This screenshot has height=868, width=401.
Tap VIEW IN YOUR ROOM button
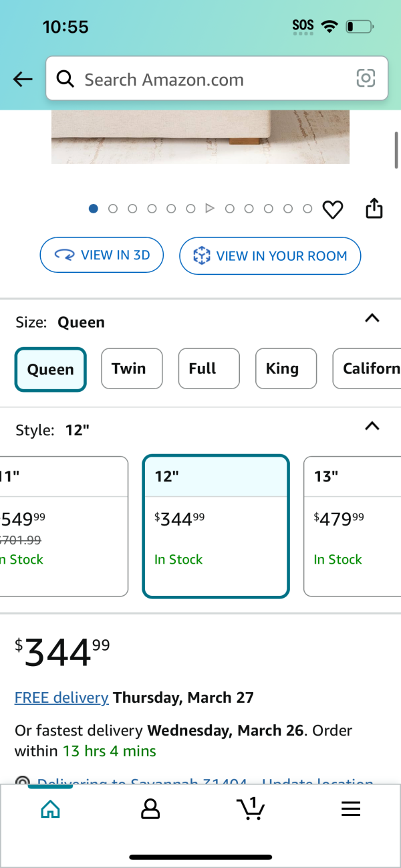click(x=270, y=255)
